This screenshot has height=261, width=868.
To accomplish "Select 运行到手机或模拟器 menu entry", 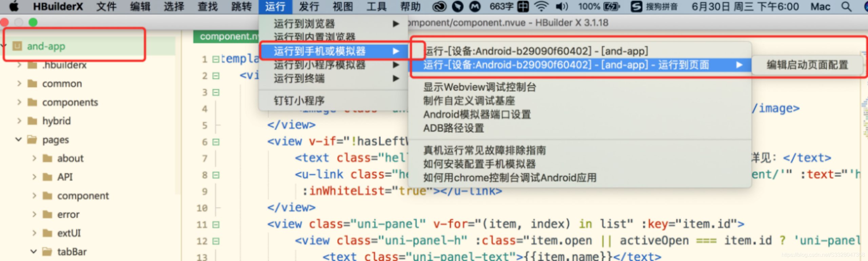I will coord(333,51).
